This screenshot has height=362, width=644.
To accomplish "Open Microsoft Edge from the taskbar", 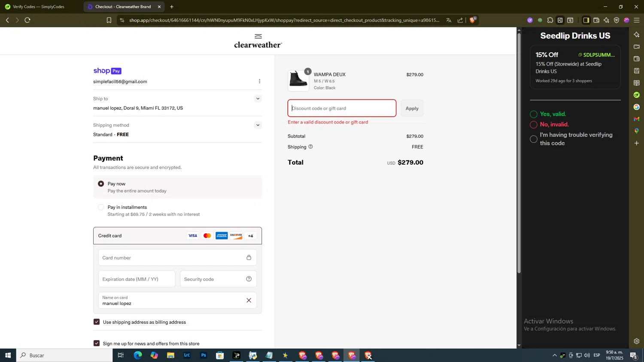I will pos(137,356).
